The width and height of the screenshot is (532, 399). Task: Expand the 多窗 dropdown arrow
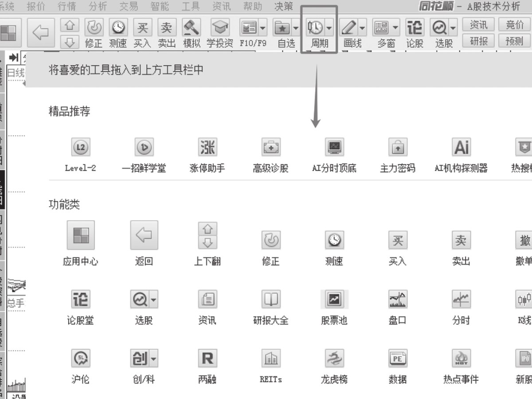[395, 28]
